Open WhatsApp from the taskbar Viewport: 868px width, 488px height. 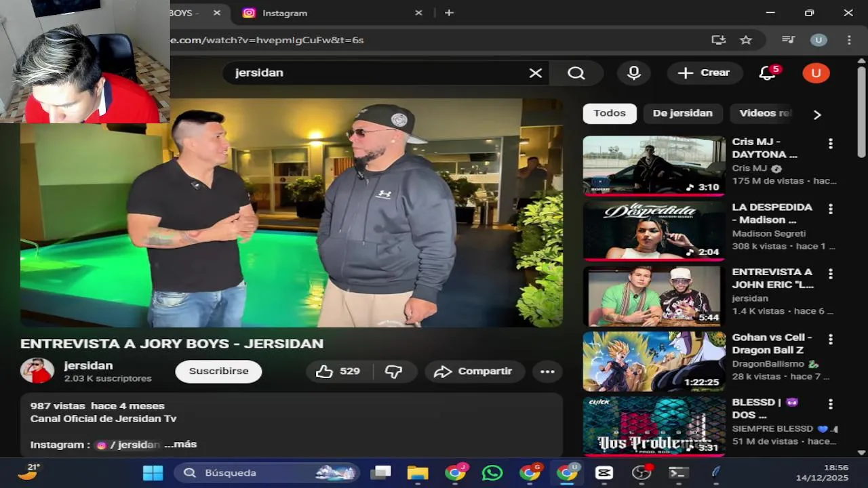point(492,472)
